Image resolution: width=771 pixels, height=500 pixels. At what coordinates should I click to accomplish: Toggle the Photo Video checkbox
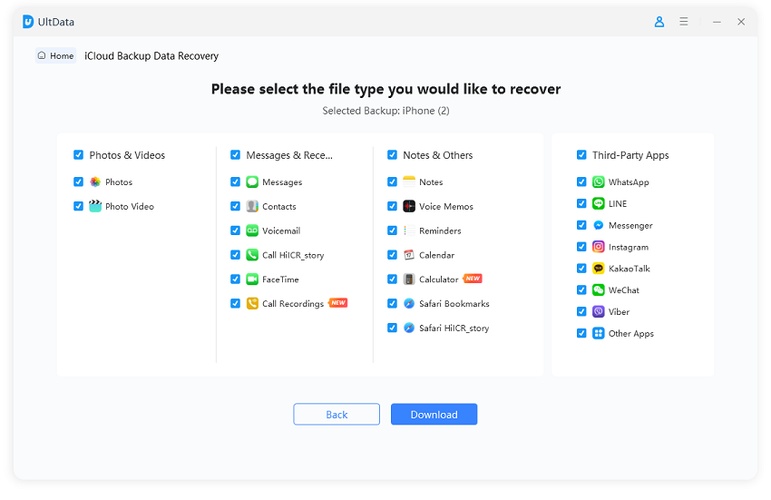[x=78, y=206]
